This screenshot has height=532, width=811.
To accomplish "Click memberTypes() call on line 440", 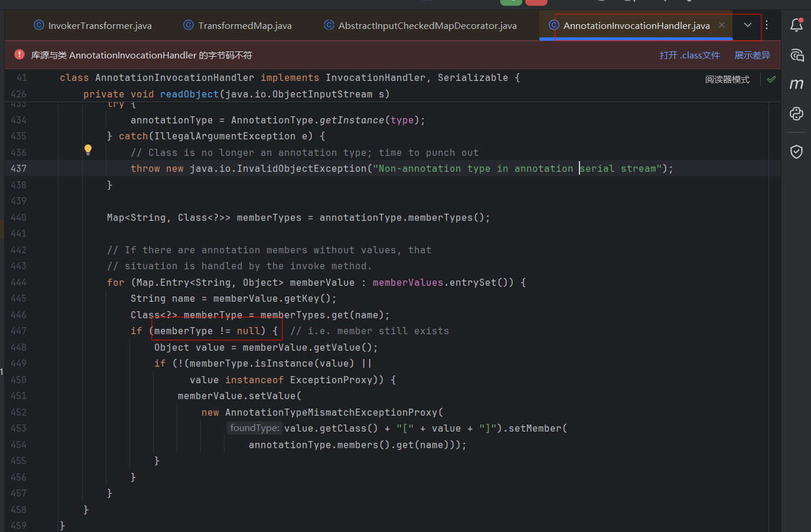I will tap(446, 217).
